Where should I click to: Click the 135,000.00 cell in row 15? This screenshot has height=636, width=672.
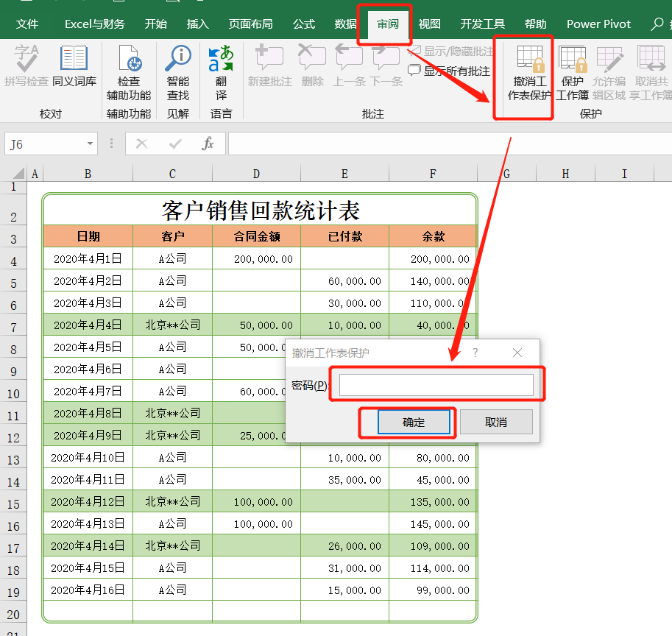tap(433, 501)
